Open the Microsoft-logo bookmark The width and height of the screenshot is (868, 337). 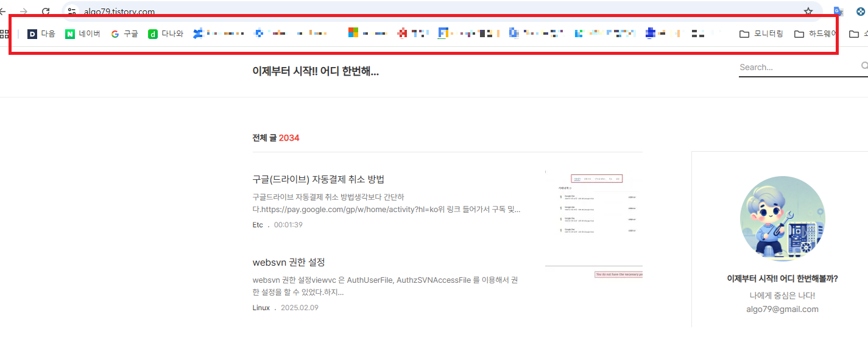pos(368,34)
